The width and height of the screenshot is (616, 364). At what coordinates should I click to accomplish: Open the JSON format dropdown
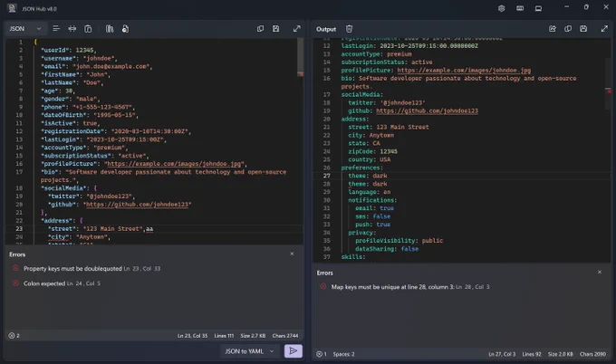click(26, 29)
